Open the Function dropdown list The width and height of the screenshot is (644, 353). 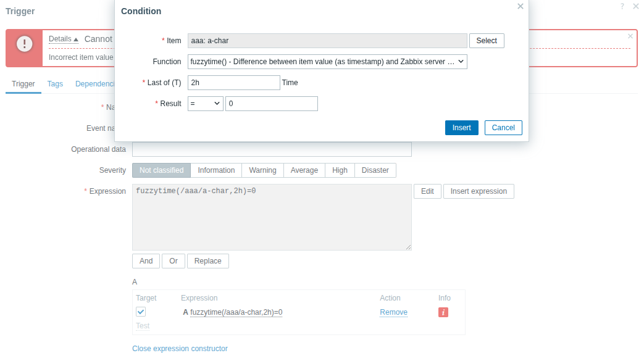[327, 62]
